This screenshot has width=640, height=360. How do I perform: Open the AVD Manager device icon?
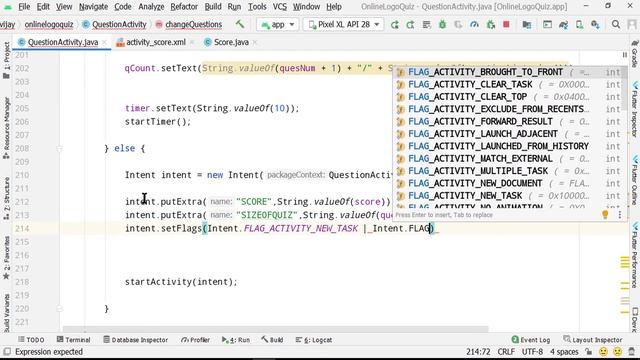[579, 25]
